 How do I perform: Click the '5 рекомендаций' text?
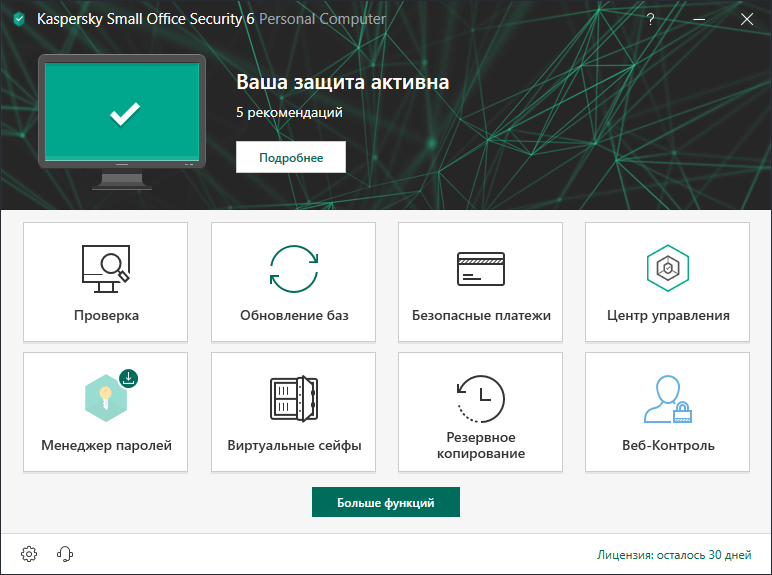[289, 112]
